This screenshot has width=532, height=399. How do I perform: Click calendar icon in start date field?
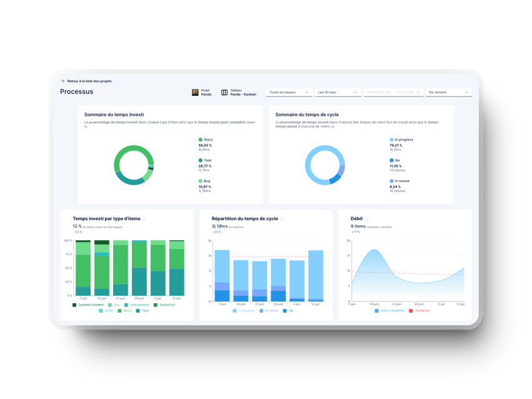tap(388, 93)
